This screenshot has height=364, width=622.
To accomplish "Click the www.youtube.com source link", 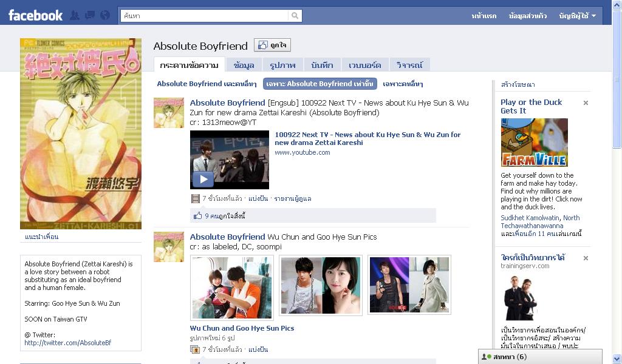I will 302,152.
